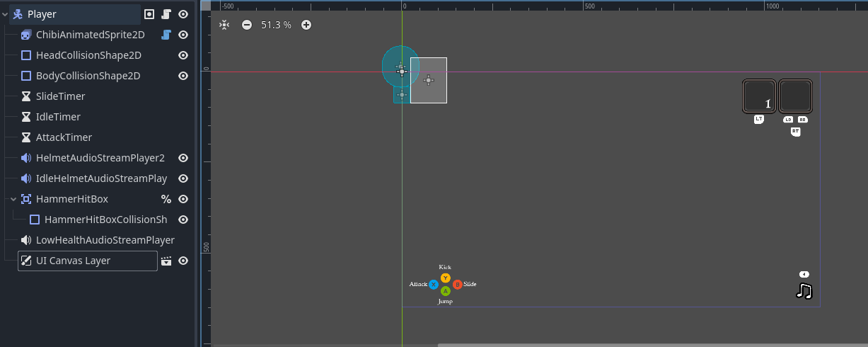Open UI Canvas Layer scene in editor
Screen dimensions: 868x347
click(x=166, y=261)
